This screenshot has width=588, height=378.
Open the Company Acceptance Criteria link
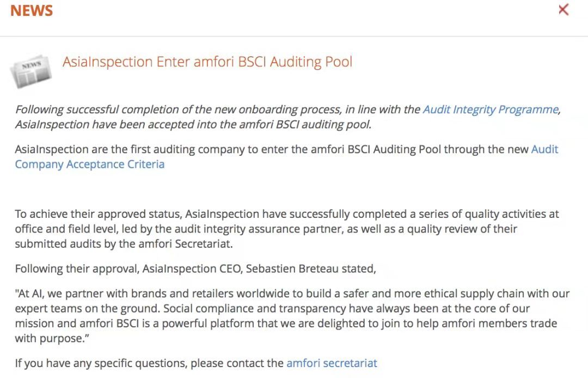pyautogui.click(x=90, y=164)
